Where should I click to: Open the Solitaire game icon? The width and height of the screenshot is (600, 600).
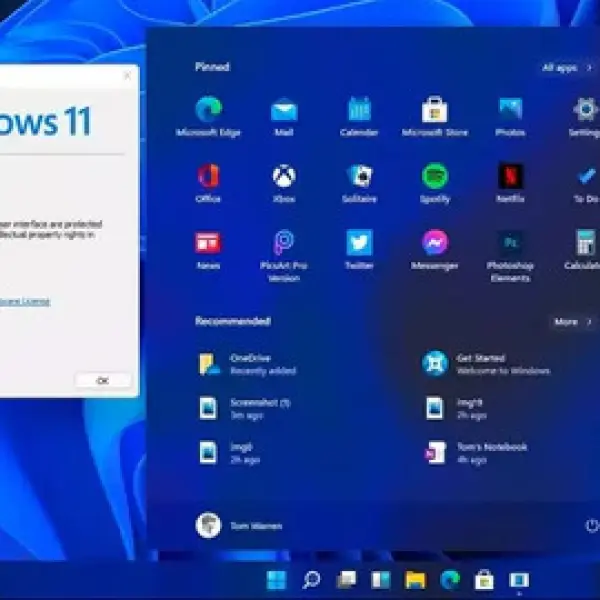coord(359,177)
